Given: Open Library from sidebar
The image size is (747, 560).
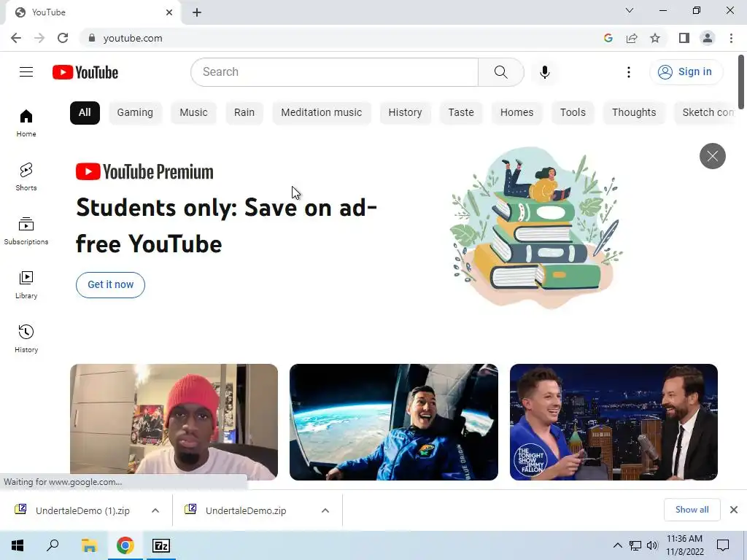Looking at the screenshot, I should [x=26, y=285].
